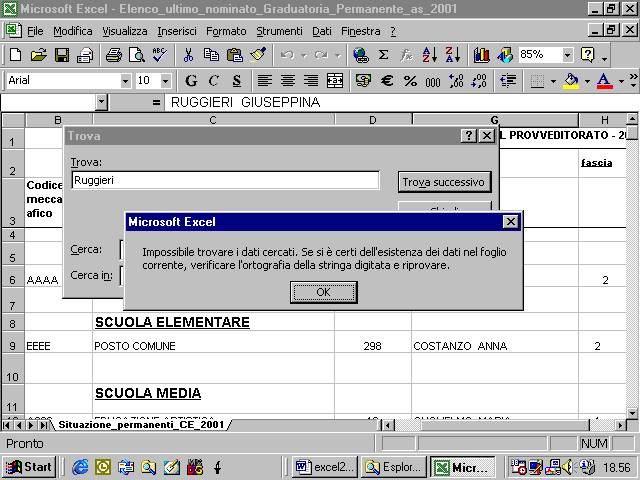Apply Currency style icon
The image size is (640, 480).
coord(363,81)
